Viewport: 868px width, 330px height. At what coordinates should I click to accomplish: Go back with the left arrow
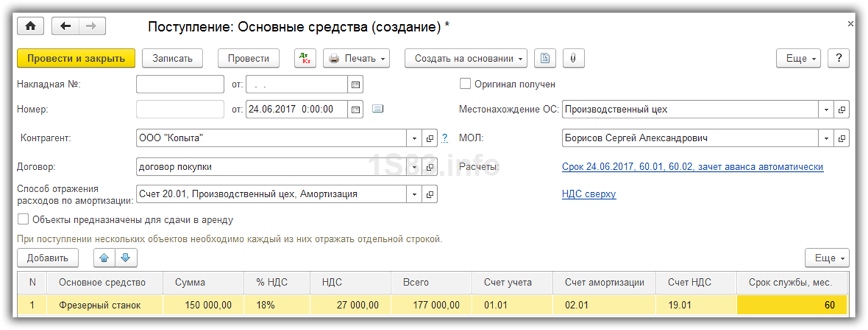(x=65, y=26)
